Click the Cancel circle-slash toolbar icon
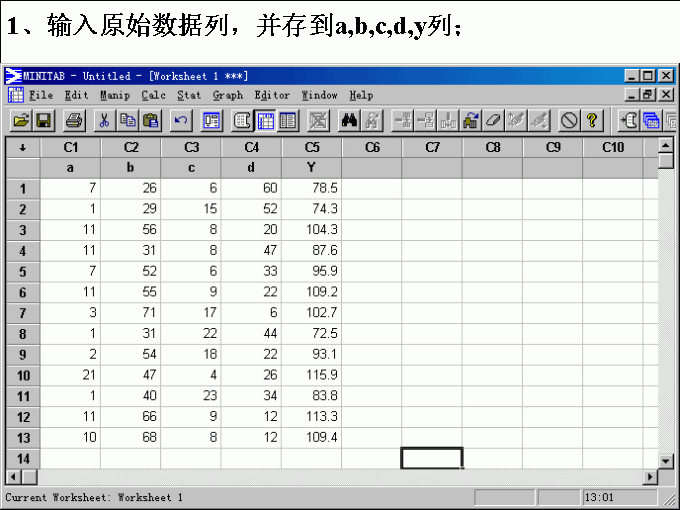Screen dimensions: 680x510 point(569,121)
